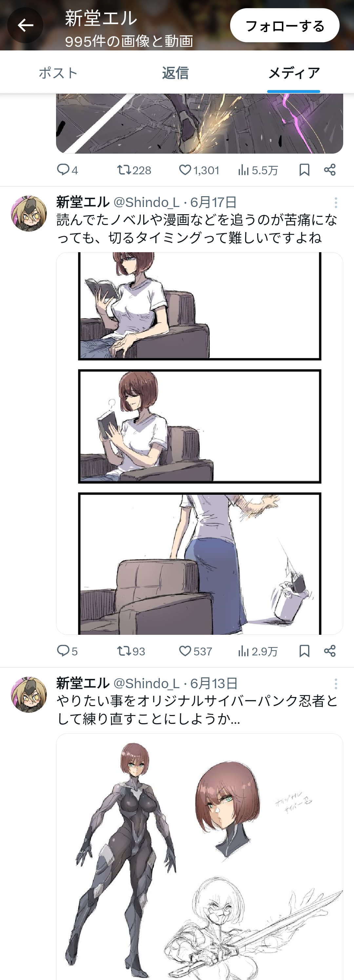Open reply icon showing 5 comments

pos(63,651)
